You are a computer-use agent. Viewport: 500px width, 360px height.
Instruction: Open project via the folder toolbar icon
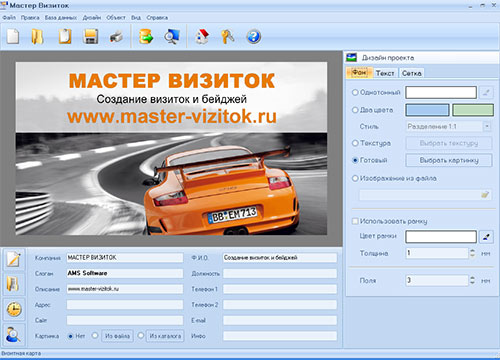coord(37,36)
